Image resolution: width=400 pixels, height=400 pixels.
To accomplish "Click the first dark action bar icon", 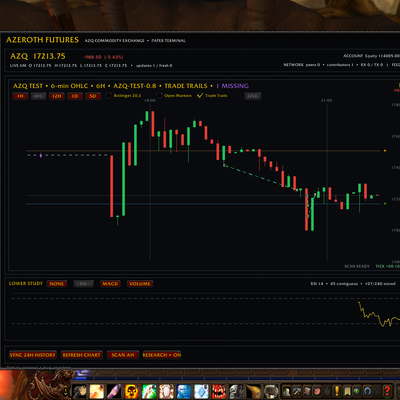I will click(x=79, y=391).
